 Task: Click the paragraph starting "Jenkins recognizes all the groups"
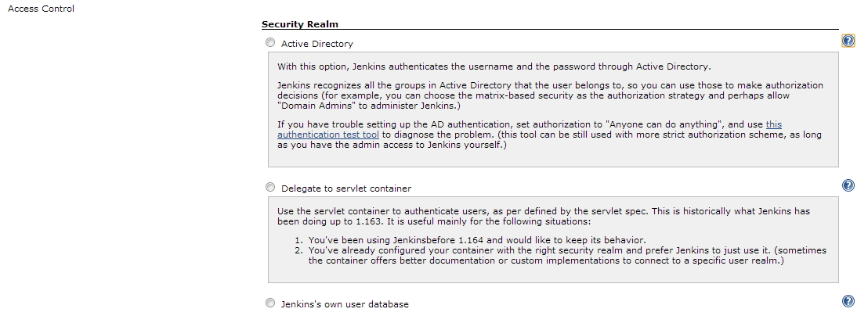550,95
